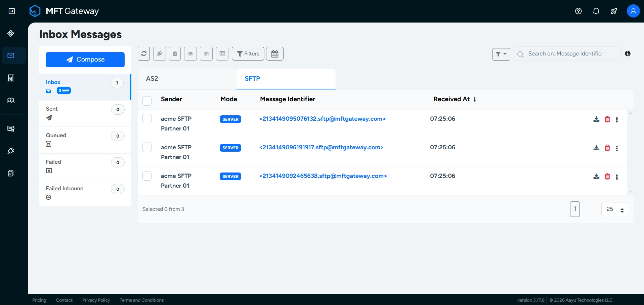Select checkbox for message 2134149092465638
Image resolution: width=644 pixels, height=305 pixels.
147,176
